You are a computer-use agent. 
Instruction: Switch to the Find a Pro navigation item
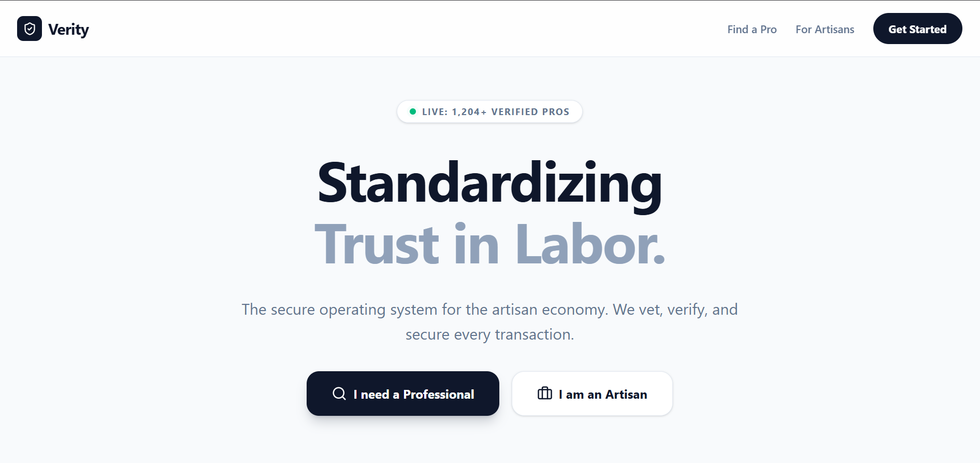(752, 29)
